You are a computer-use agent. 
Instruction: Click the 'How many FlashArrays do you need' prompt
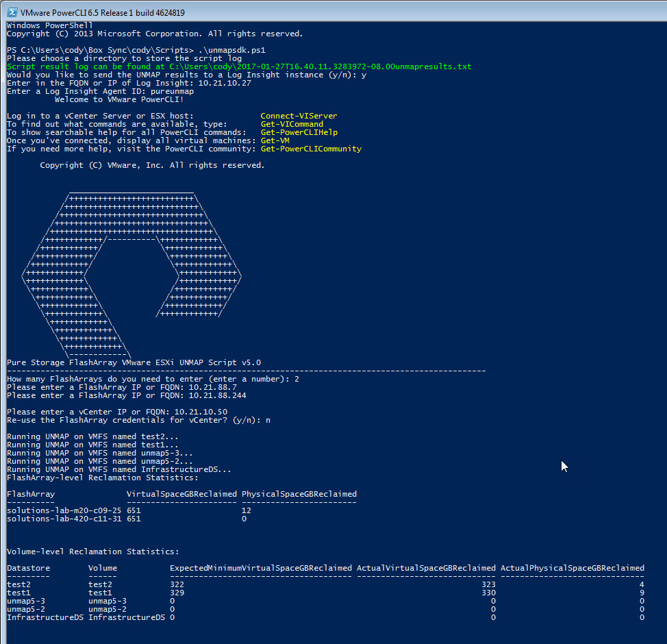coord(153,379)
